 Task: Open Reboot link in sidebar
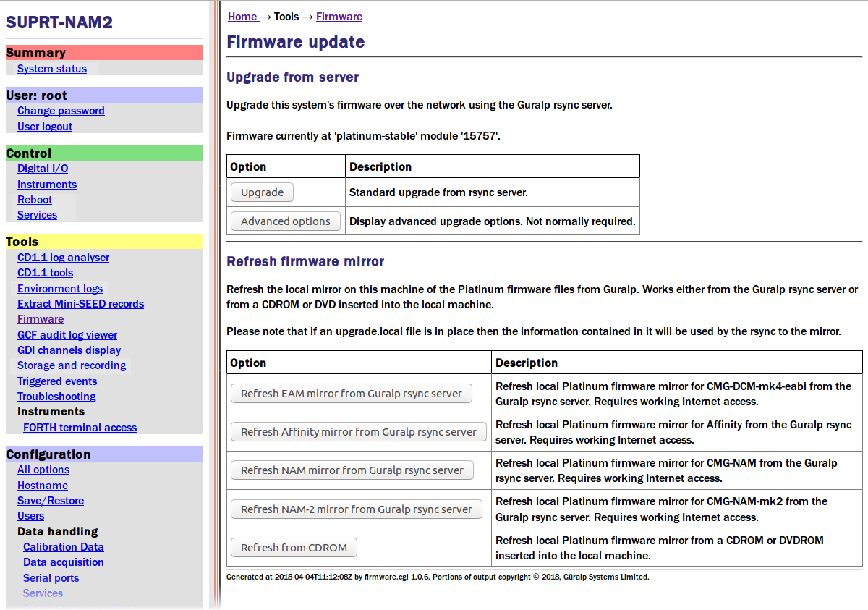point(35,200)
